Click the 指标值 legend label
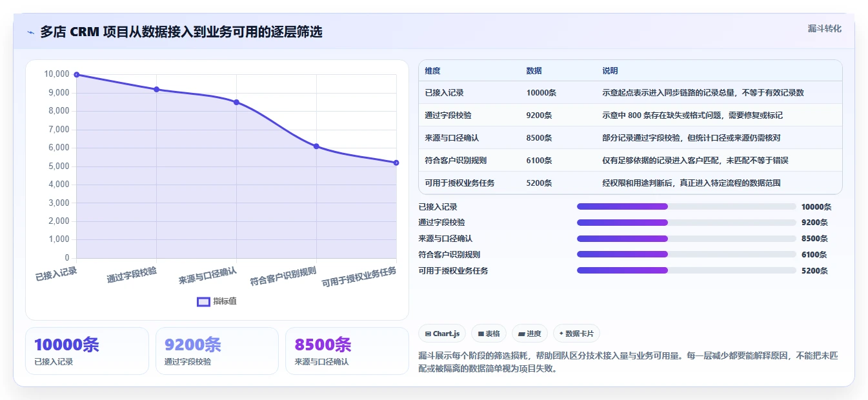This screenshot has height=400, width=868. point(225,301)
